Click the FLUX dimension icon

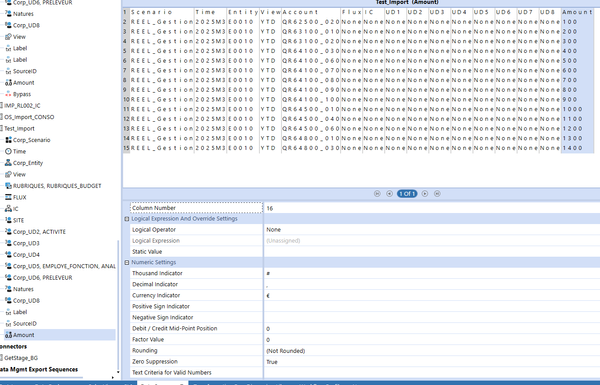[x=8, y=197]
